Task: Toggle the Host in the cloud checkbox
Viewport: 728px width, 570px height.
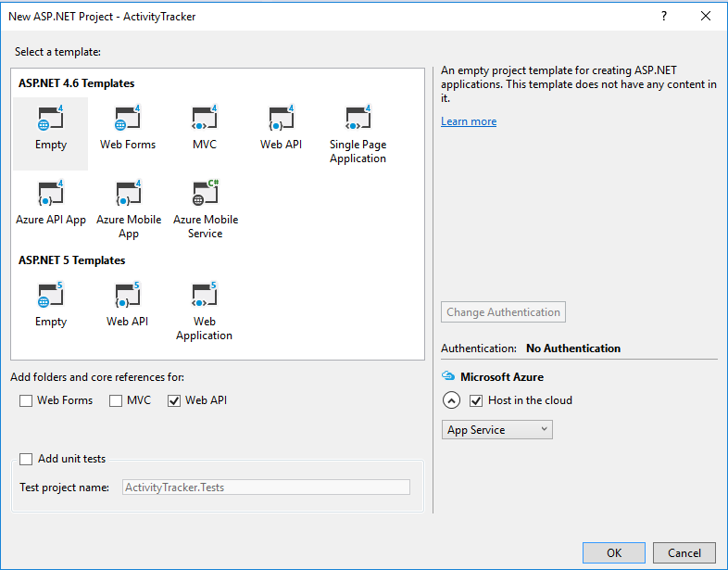Action: [476, 400]
